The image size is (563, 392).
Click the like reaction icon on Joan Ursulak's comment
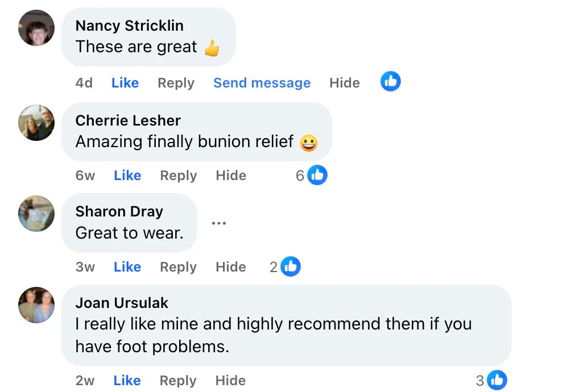496,380
